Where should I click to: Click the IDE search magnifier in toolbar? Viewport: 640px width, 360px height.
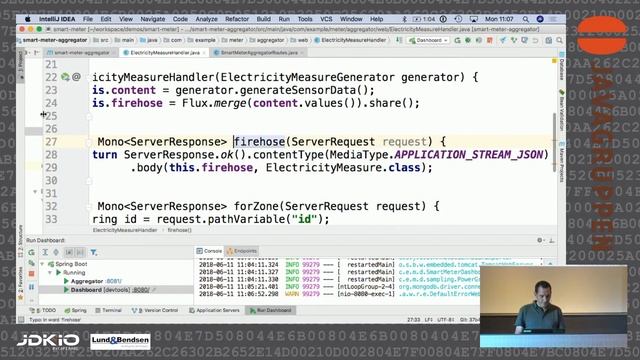tap(559, 40)
